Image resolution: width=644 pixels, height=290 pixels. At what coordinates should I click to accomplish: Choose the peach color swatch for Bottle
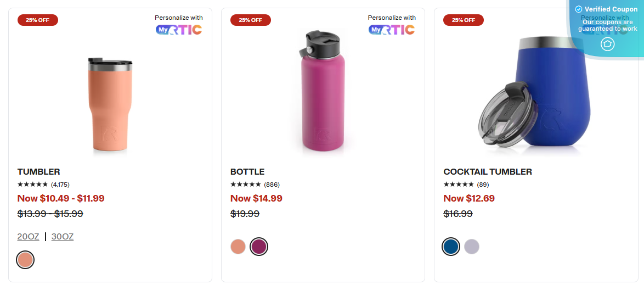(x=238, y=247)
